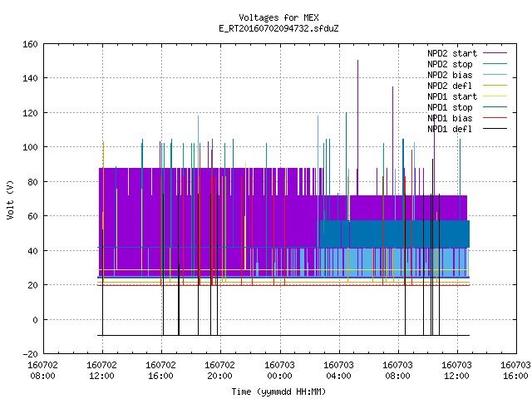The height and width of the screenshot is (399, 532).
Task: Click the x-axis label 160703 16:00
Action: 515,371
